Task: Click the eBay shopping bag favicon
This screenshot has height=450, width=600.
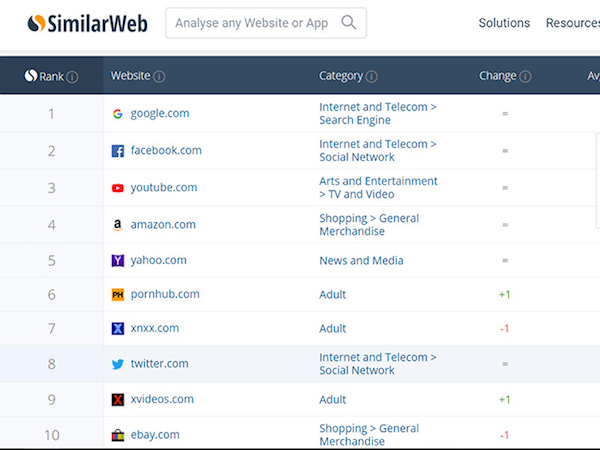Action: (117, 435)
